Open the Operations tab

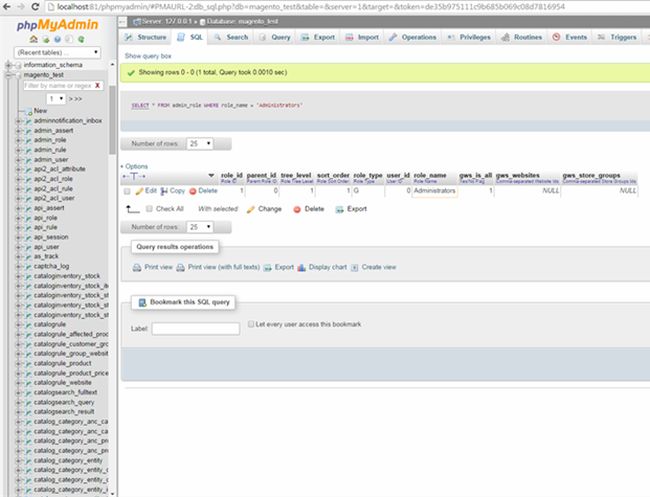pos(412,37)
